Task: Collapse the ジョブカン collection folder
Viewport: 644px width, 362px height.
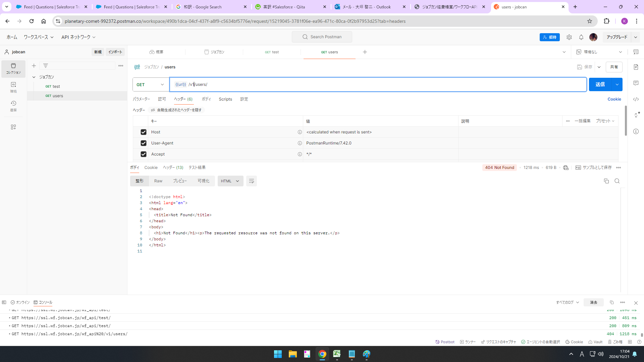Action: [34, 77]
